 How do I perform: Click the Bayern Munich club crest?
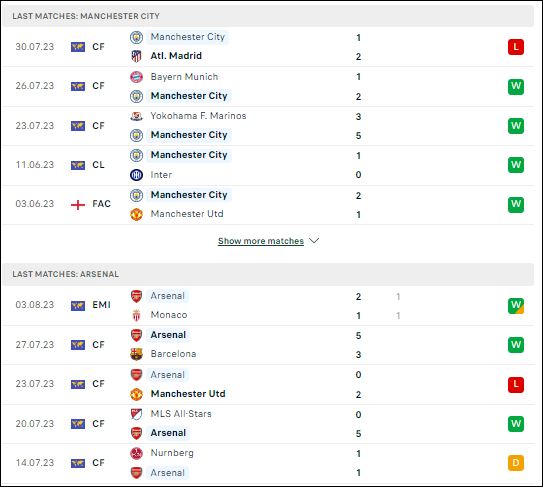(136, 77)
